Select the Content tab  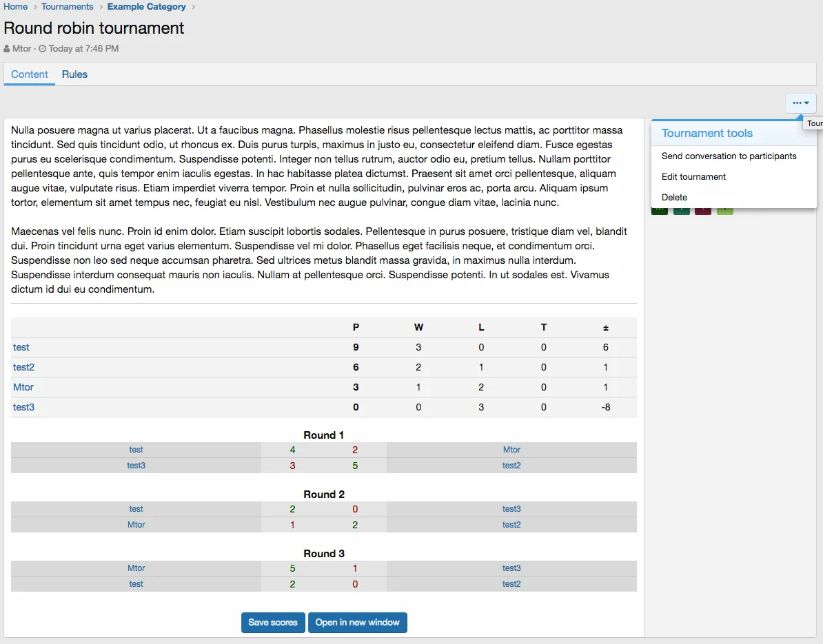(30, 74)
